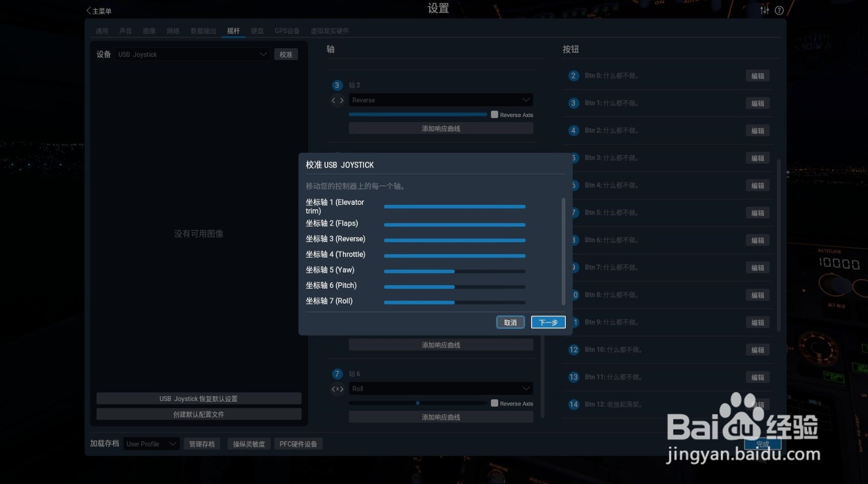Viewport: 868px width, 484px height.
Task: Click the 轴 6 position slider
Action: 418,403
